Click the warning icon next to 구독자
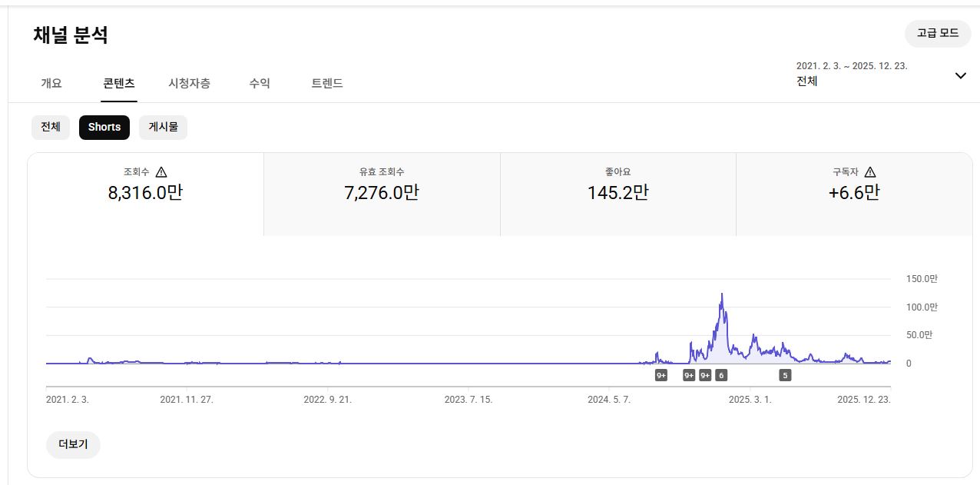 [870, 172]
